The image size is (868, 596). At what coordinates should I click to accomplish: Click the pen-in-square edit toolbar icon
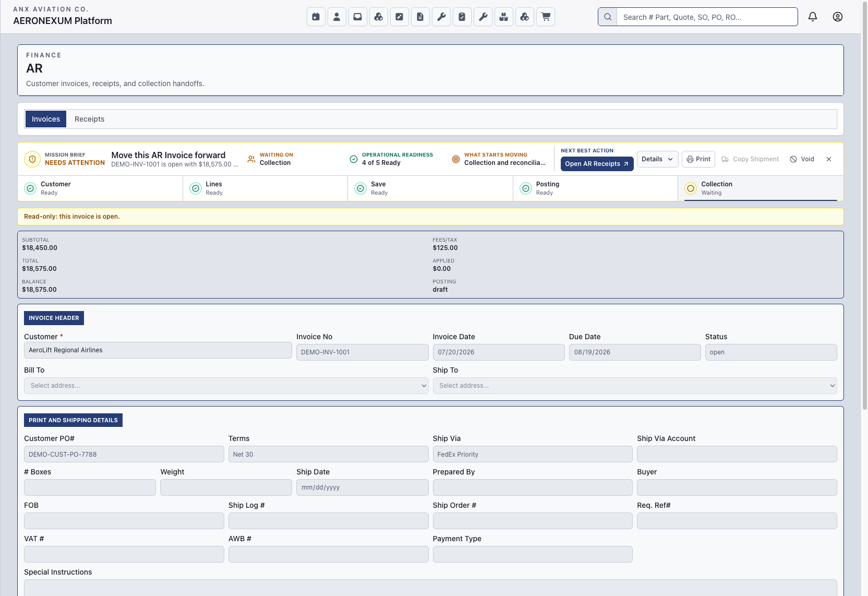tap(400, 17)
